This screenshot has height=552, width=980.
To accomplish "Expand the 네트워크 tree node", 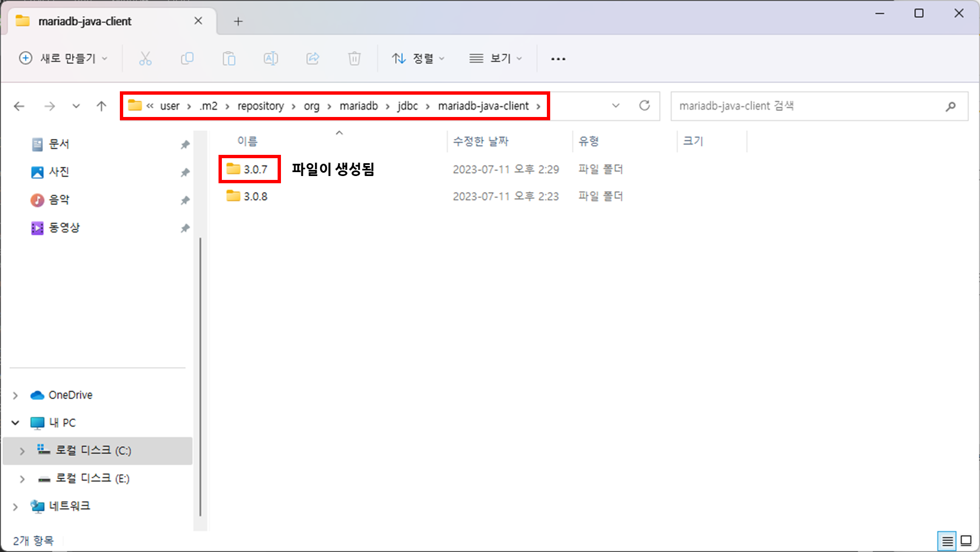I will [16, 507].
